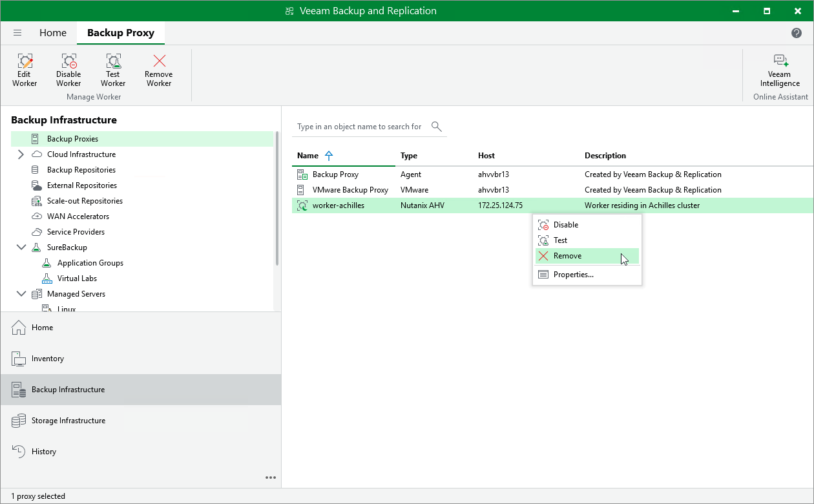The image size is (814, 504).
Task: Open Veeam Intelligence online assistant
Action: 780,70
